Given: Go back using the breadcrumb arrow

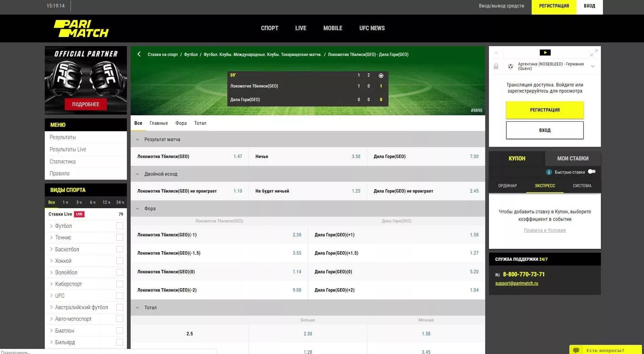Looking at the screenshot, I should [x=139, y=54].
